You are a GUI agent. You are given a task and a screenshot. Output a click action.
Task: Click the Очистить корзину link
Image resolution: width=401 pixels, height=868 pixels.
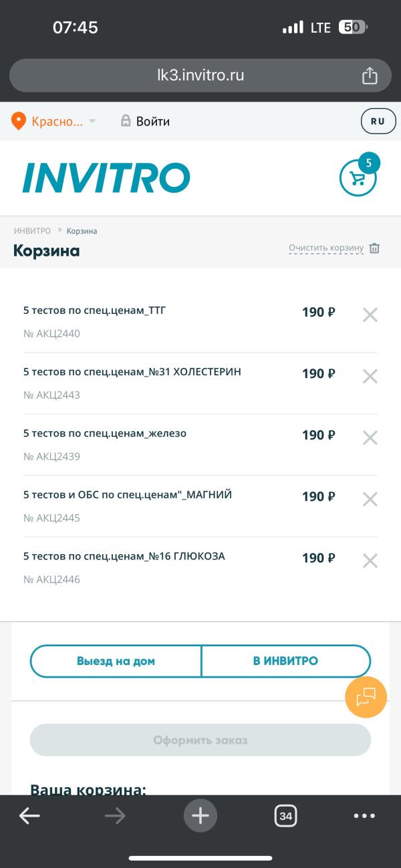(326, 248)
